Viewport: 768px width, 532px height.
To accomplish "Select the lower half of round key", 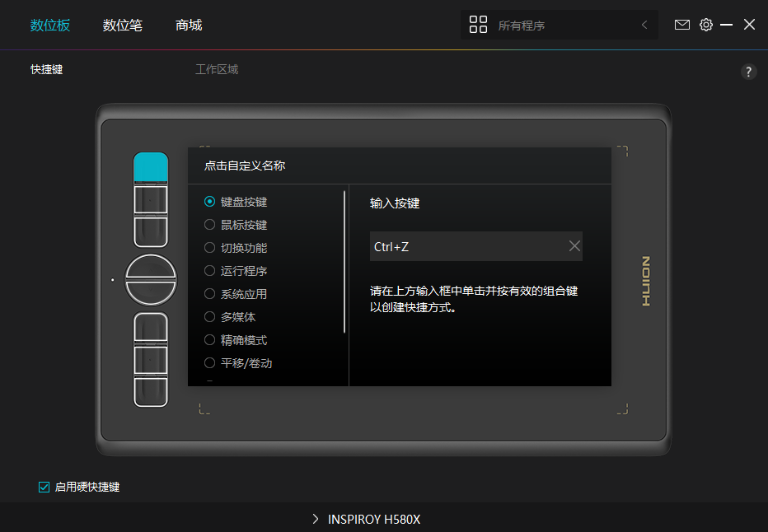I will pyautogui.click(x=151, y=292).
